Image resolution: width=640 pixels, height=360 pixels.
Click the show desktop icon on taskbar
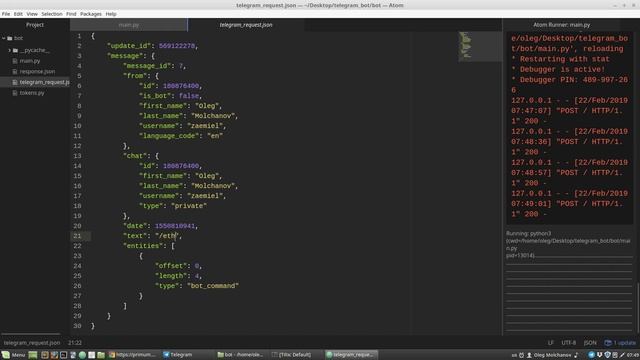33,355
